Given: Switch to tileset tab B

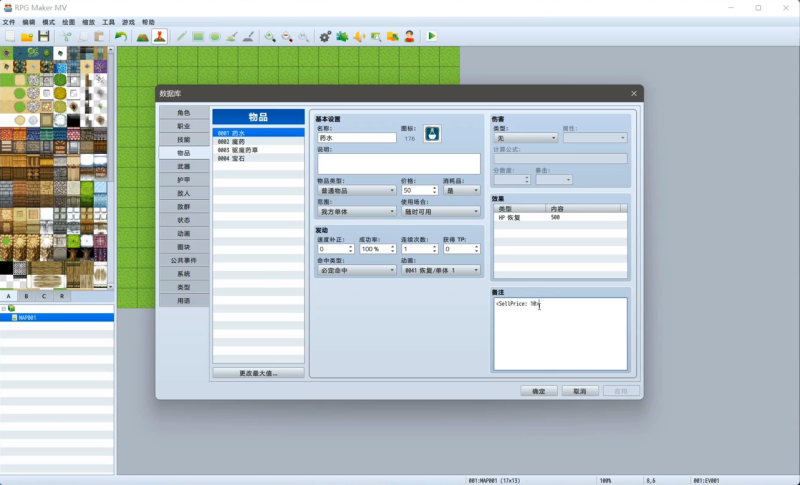Looking at the screenshot, I should pos(26,296).
